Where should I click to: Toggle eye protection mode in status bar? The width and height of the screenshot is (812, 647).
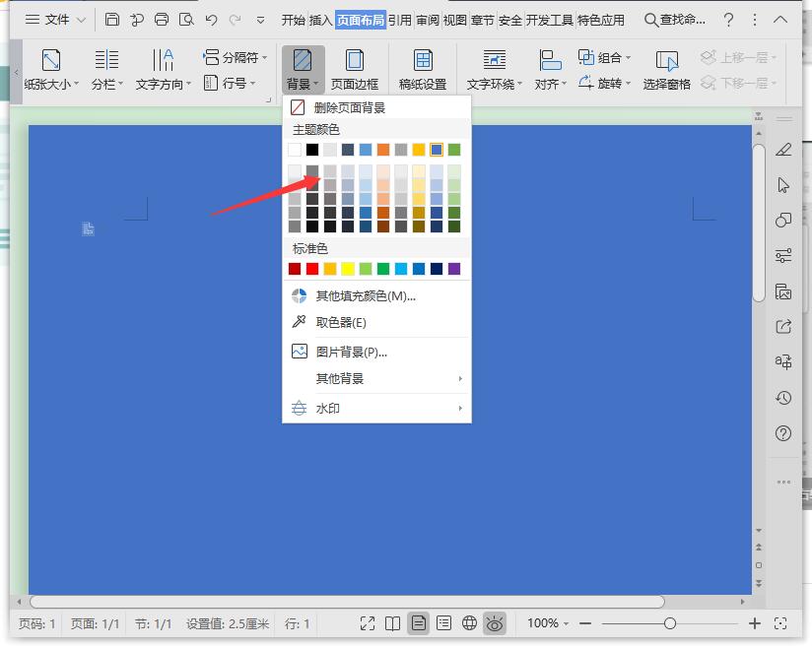[x=495, y=623]
